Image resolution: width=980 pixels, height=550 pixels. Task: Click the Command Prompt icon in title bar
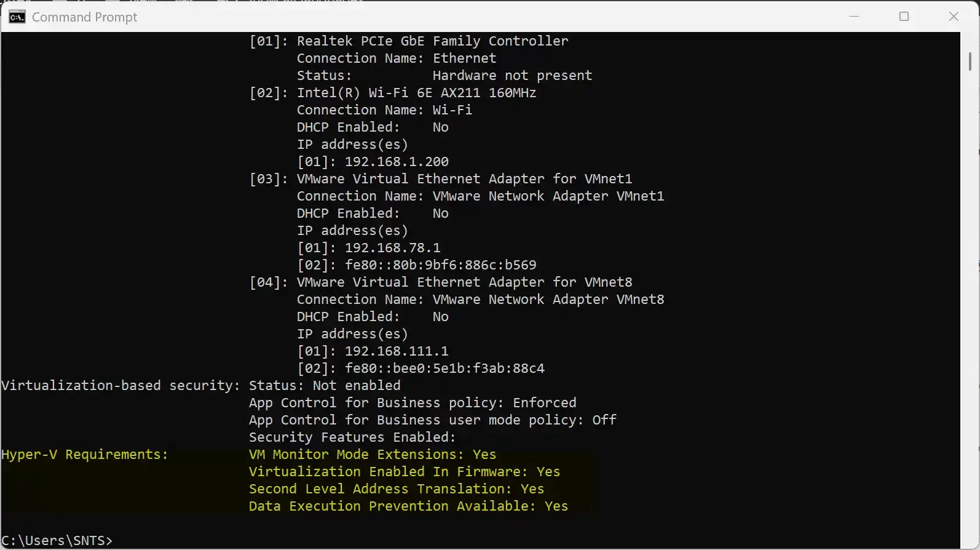coord(17,17)
